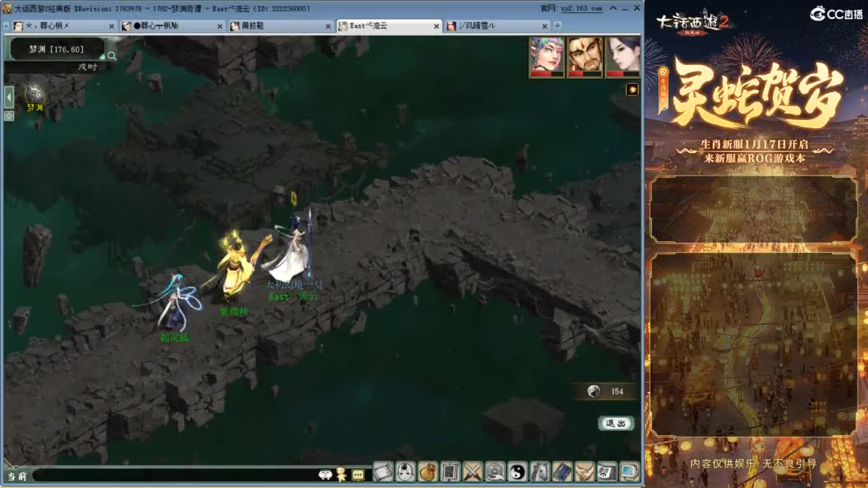The image size is (868, 488).
Task: Select the dark-haired woman character portrait
Action: point(623,57)
